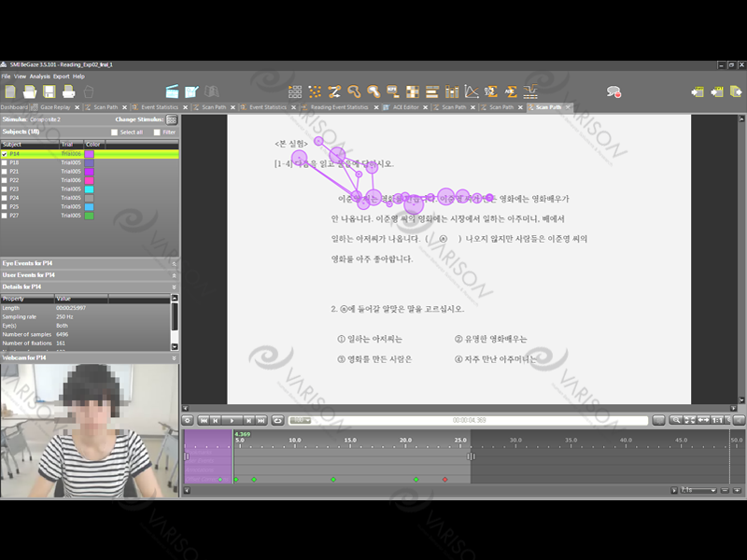Viewport: 747px width, 560px height.
Task: Open the Analysis menu
Action: coord(39,77)
